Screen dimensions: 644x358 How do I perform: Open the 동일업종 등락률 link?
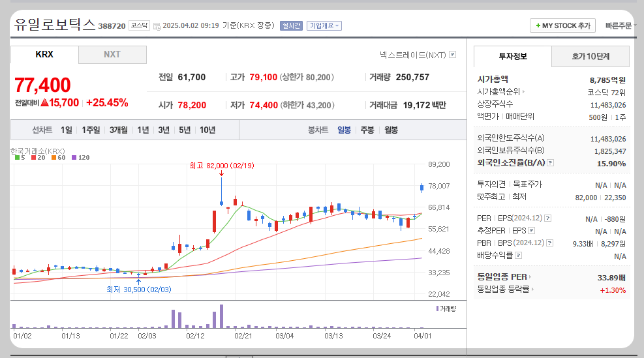[505, 290]
